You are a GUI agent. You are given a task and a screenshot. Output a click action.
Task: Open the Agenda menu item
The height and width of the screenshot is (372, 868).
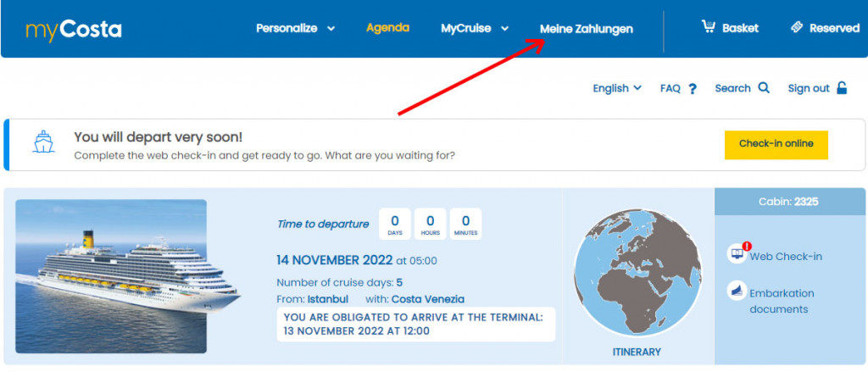coord(387,27)
